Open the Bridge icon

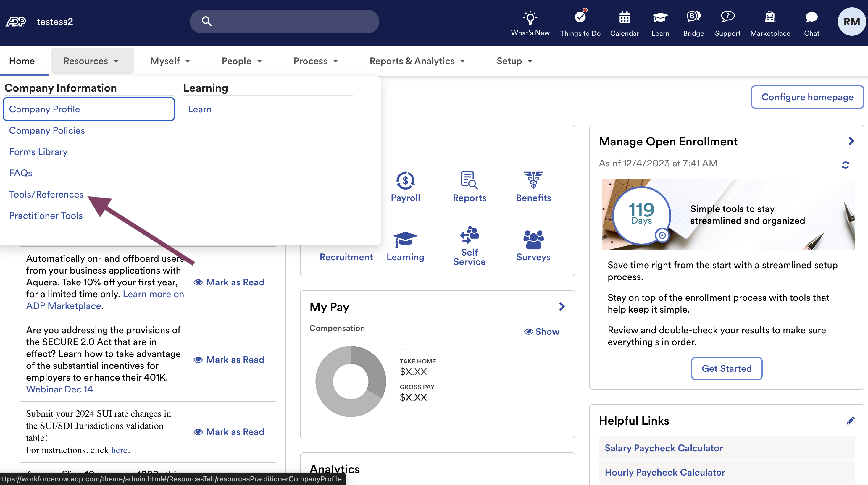tap(693, 17)
